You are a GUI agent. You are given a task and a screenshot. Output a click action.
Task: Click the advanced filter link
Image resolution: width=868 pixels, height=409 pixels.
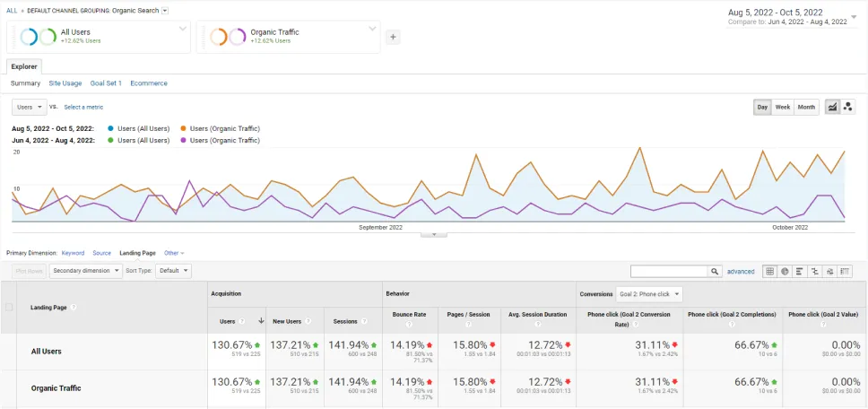click(x=741, y=272)
